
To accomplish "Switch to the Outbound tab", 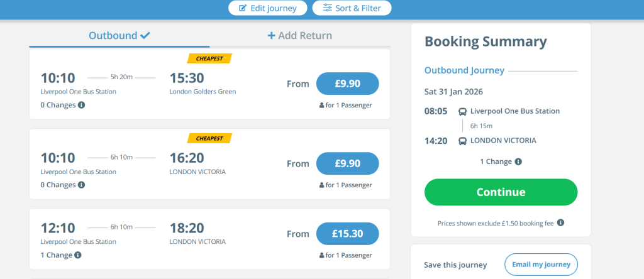I will (x=119, y=35).
